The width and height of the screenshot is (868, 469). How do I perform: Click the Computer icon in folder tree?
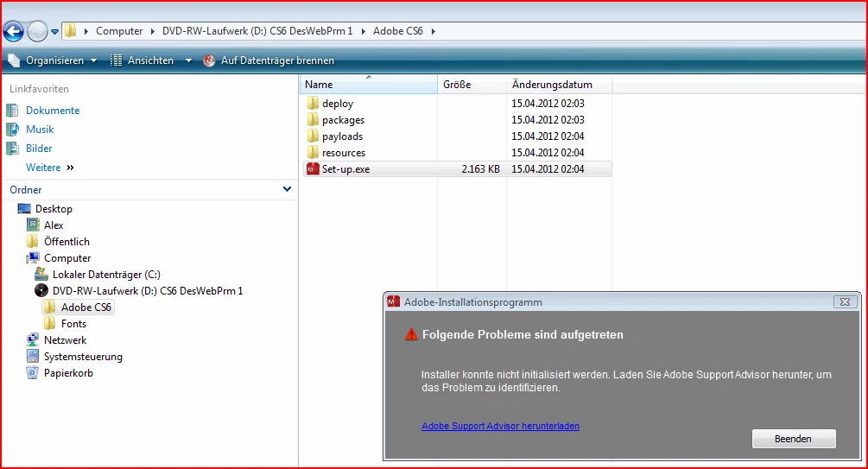[33, 257]
